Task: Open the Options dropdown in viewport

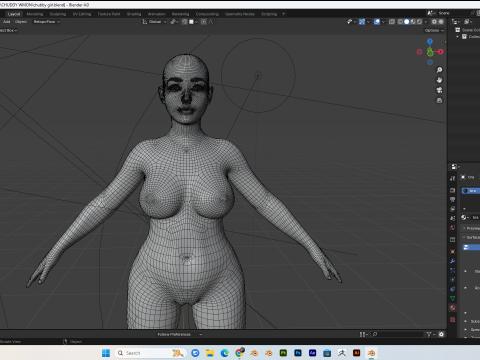Action: tap(434, 30)
